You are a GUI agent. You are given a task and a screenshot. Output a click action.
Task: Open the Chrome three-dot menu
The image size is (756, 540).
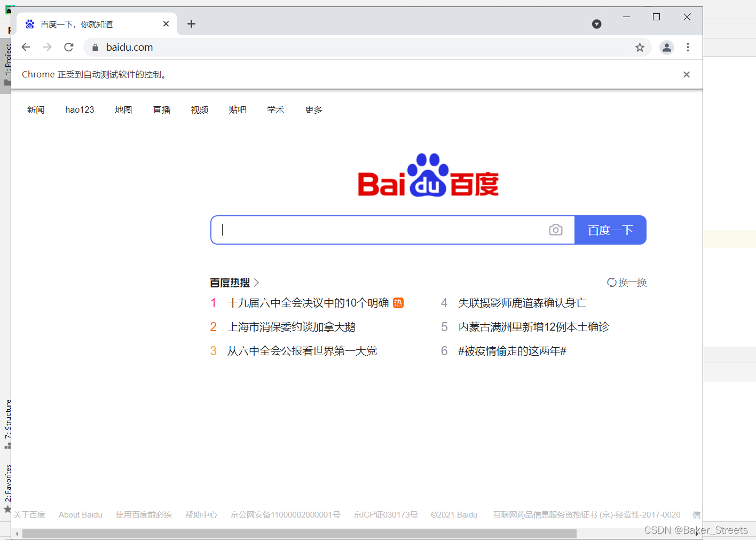(x=688, y=48)
